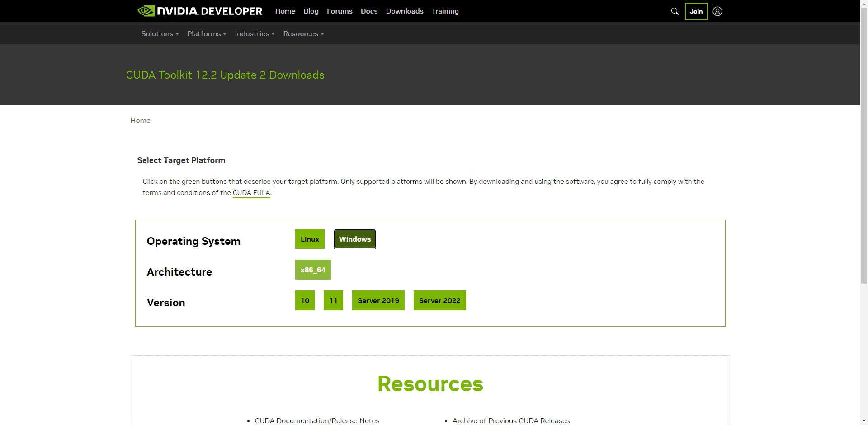The width and height of the screenshot is (868, 425).
Task: Open the CUDA EULA link
Action: click(x=251, y=193)
